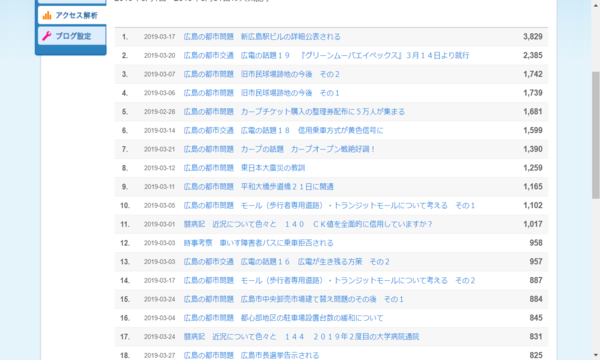Viewport: 600px width, 360px height.
Task: Click the bar chart icon beside アクセス解析
Action: (x=47, y=15)
